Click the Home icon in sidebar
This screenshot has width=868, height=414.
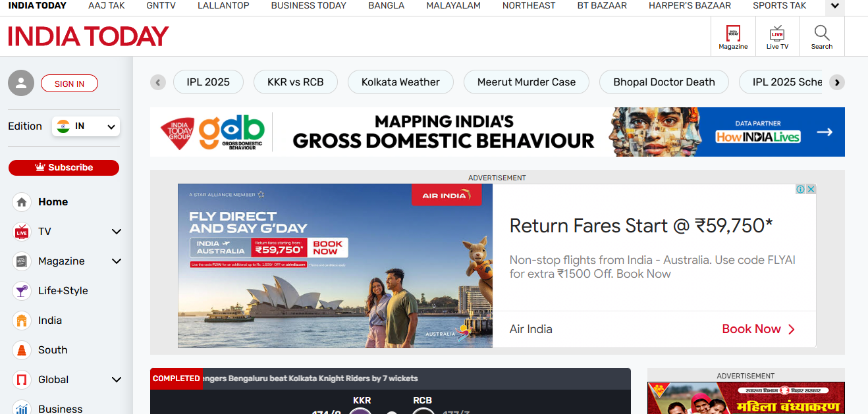(x=22, y=202)
